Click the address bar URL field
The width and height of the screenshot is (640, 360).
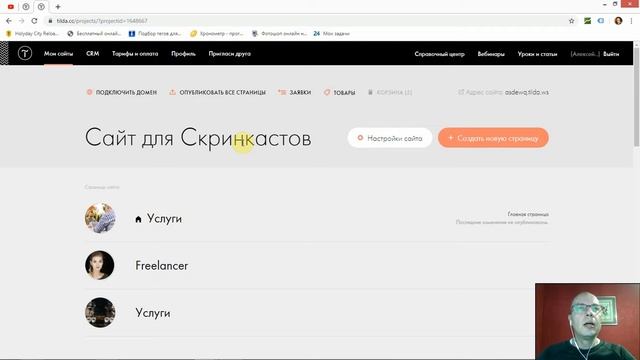coord(306,21)
